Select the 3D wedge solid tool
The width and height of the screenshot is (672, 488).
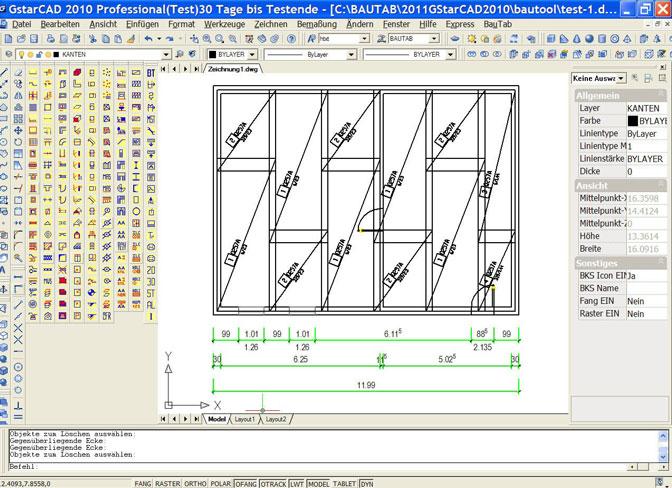564,39
